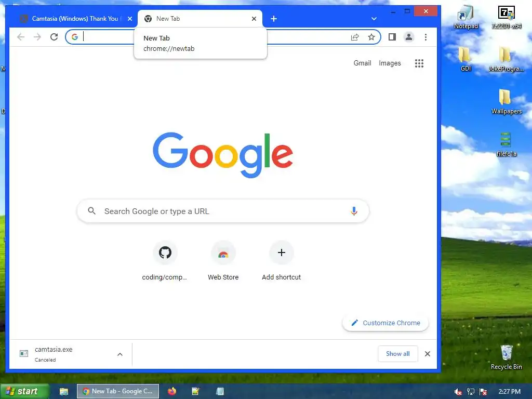The width and height of the screenshot is (532, 399).
Task: Close the Camtasia (Windows) Thank You tab
Action: (x=129, y=19)
